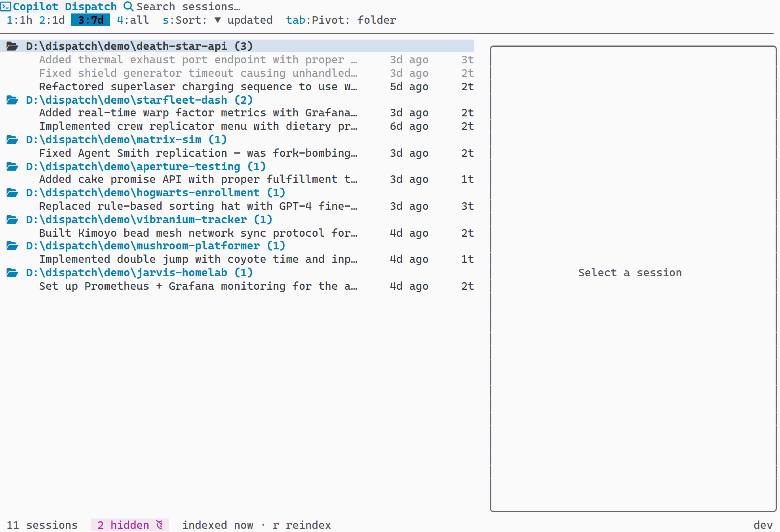Click the folder icon beside starfleet-dash
This screenshot has height=532, width=780.
[x=12, y=100]
